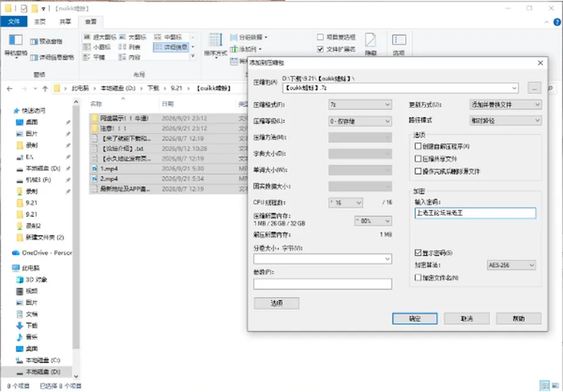Viewport: 563px width, 392px height.
Task: Switch to 查看 (View) ribbon tab
Action: (x=90, y=22)
